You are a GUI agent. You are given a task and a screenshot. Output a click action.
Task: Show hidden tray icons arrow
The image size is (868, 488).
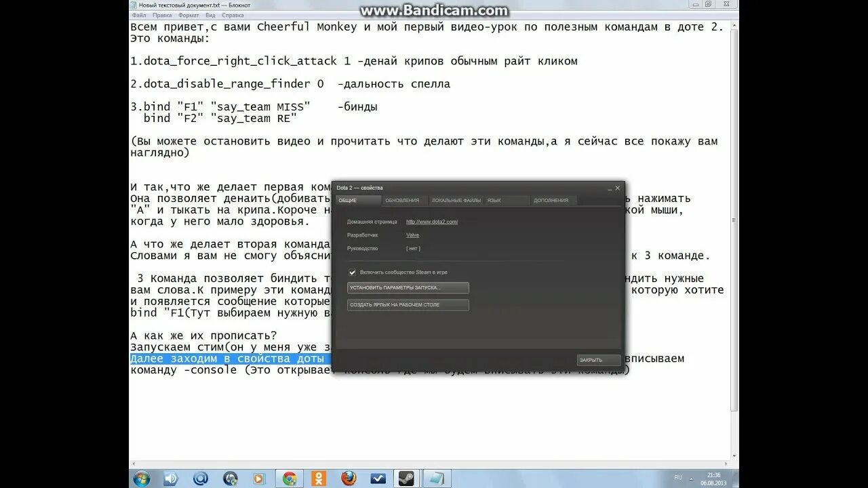coord(690,478)
